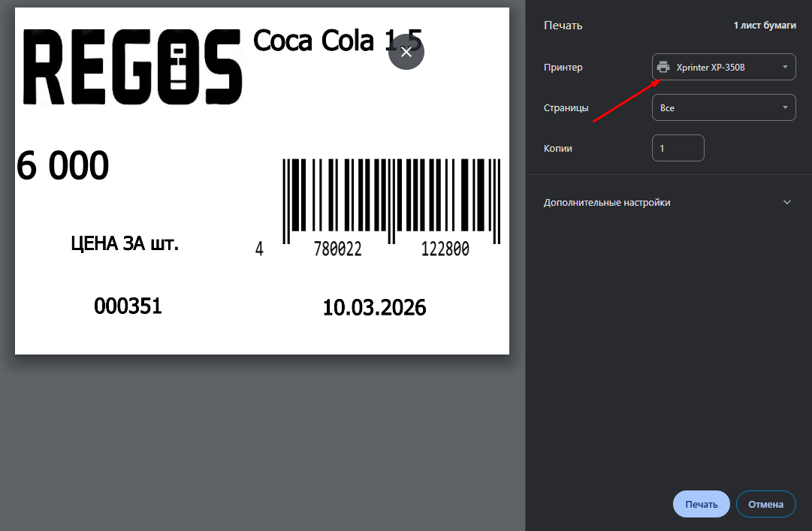Click the Копии field label
This screenshot has width=812, height=531.
[557, 149]
